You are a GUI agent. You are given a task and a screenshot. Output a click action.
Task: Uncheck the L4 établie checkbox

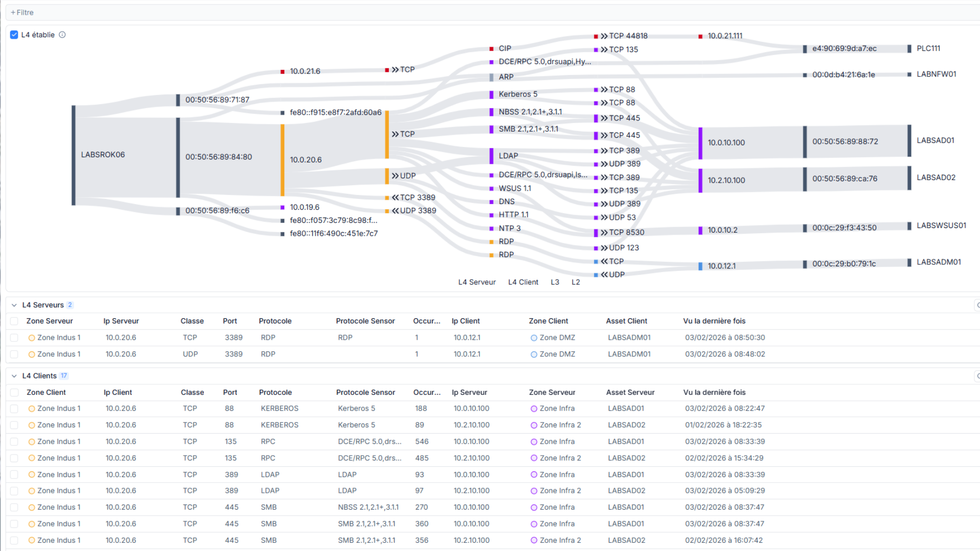click(x=14, y=35)
